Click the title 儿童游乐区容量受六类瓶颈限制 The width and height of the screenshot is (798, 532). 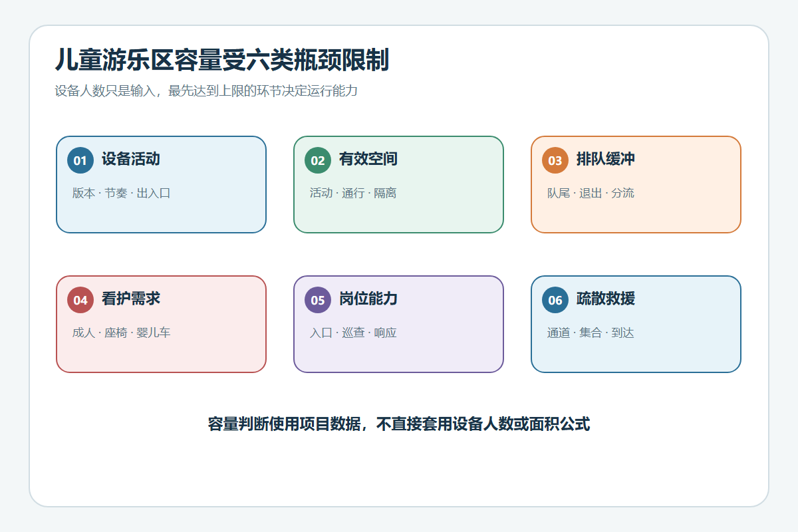pos(221,61)
